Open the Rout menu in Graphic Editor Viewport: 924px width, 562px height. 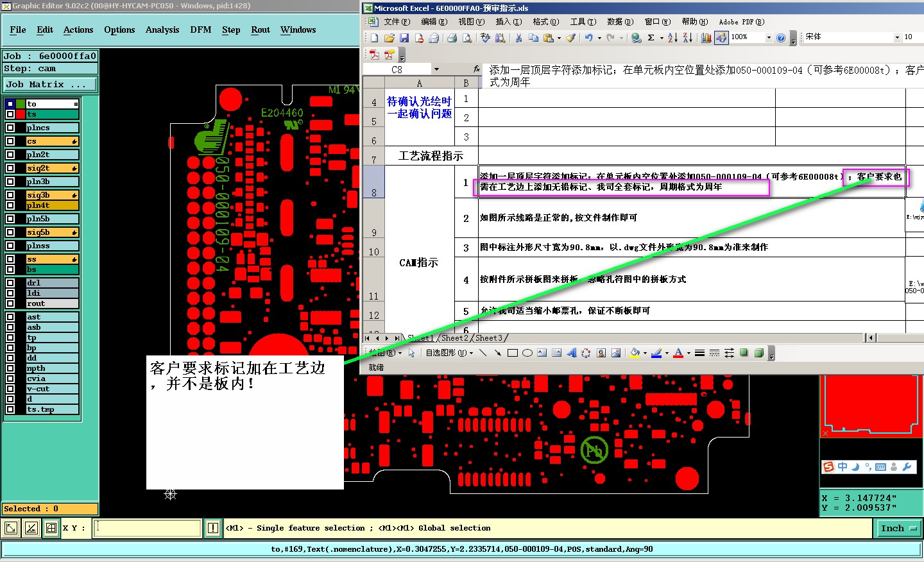pyautogui.click(x=261, y=30)
